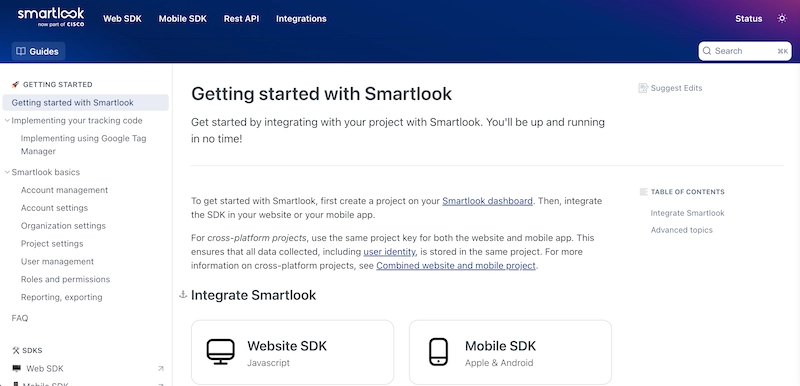Click the Website SDK monitor icon
800x386 pixels.
pos(220,352)
